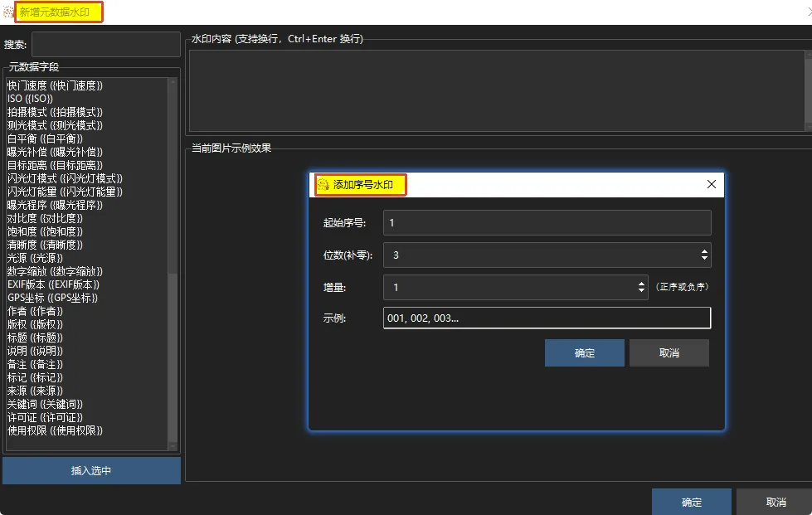Click 插入选中 button

click(92, 470)
